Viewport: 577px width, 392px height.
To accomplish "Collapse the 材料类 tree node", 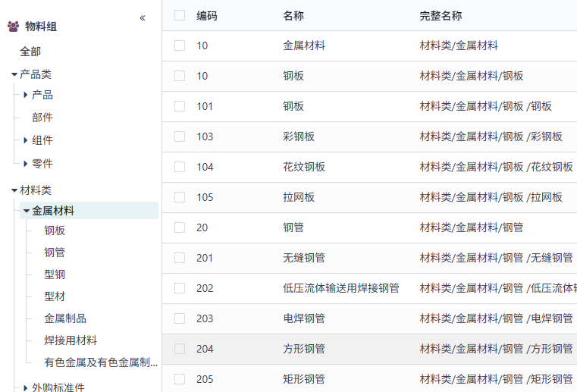I will [14, 190].
